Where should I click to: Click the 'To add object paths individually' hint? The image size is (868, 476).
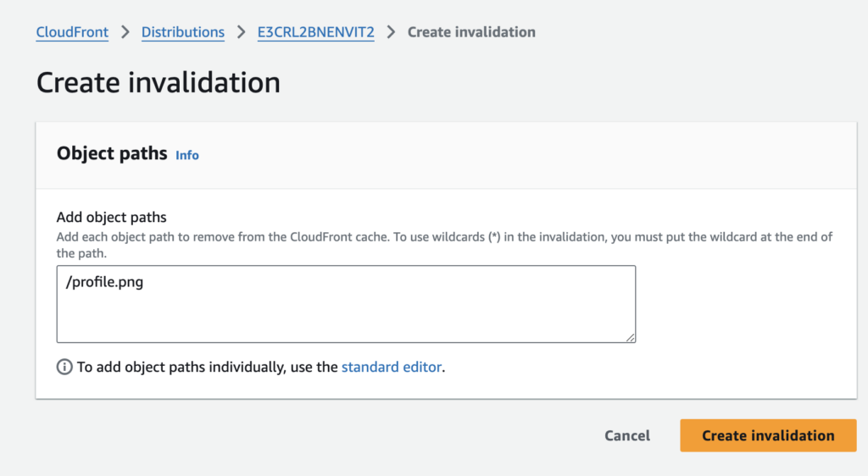pyautogui.click(x=208, y=367)
